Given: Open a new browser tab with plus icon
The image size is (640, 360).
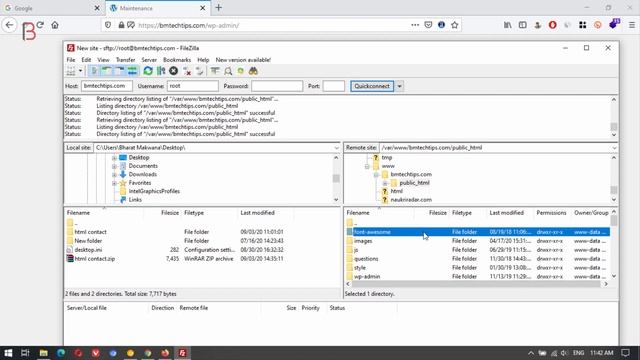Looking at the screenshot, I should click(218, 8).
